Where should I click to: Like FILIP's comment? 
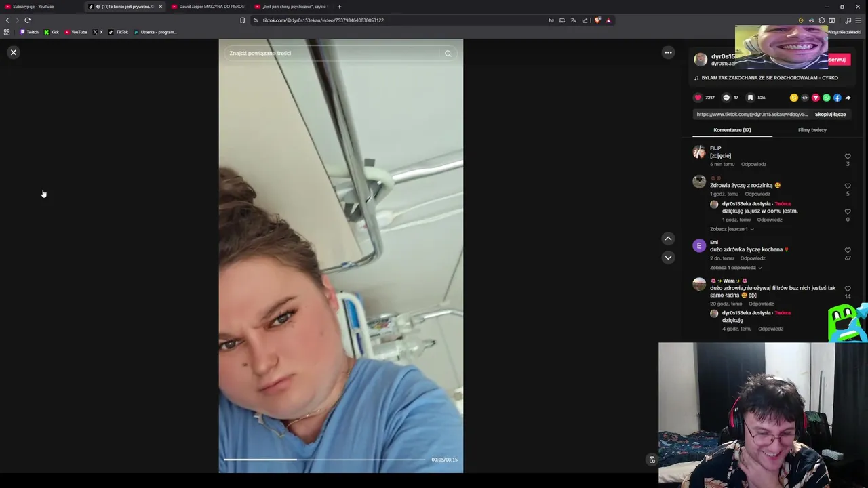tap(848, 157)
